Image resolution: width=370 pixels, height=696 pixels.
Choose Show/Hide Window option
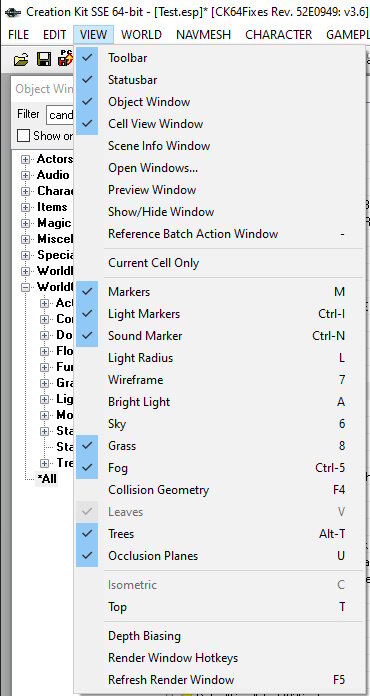click(x=220, y=212)
